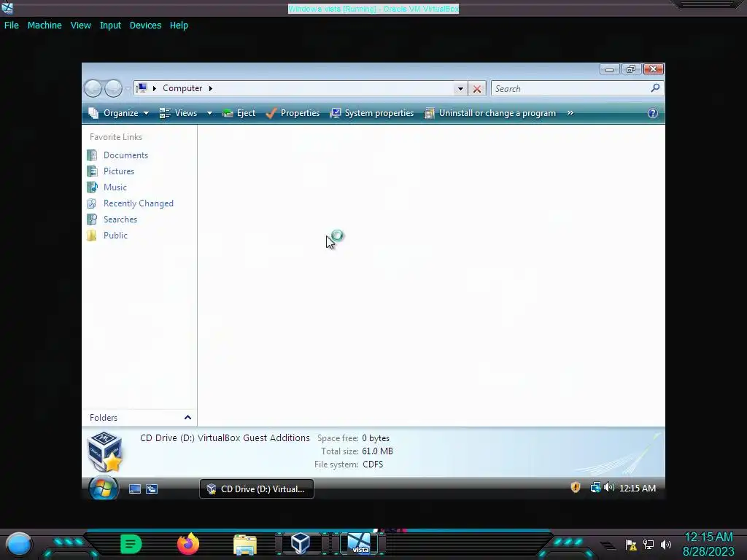
Task: Open the Recently Changed link
Action: point(138,203)
